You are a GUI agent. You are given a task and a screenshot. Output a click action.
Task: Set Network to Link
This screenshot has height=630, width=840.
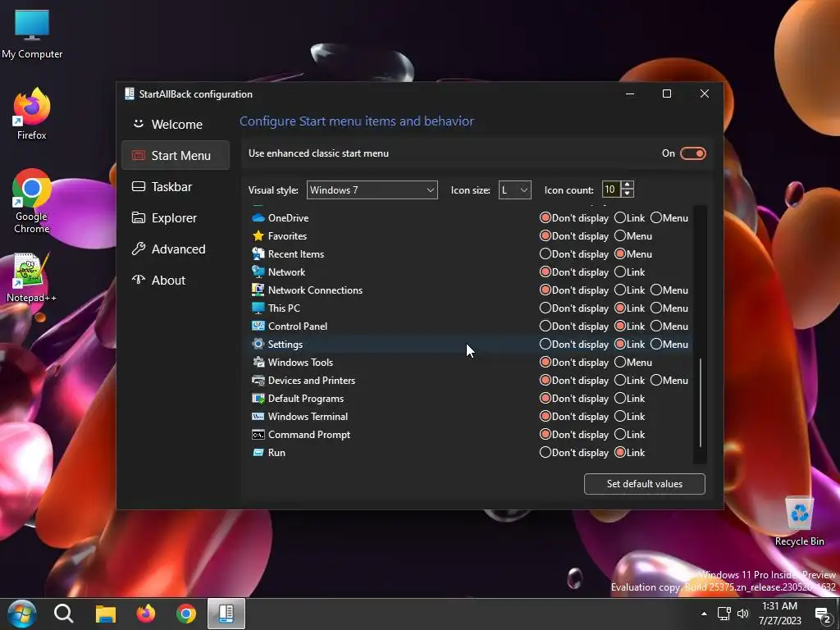[620, 272]
